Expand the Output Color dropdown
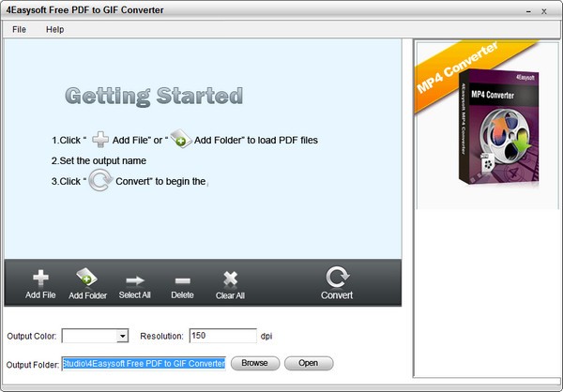This screenshot has width=563, height=392. 122,336
